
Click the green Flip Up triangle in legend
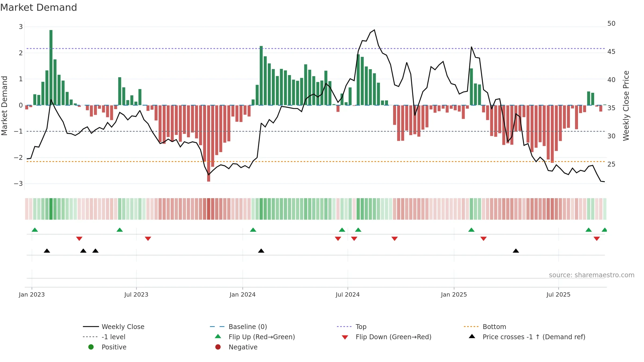tap(218, 336)
